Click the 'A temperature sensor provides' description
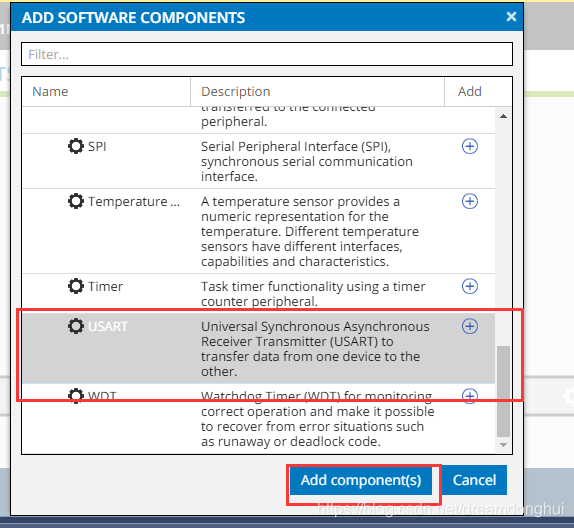 (310, 231)
